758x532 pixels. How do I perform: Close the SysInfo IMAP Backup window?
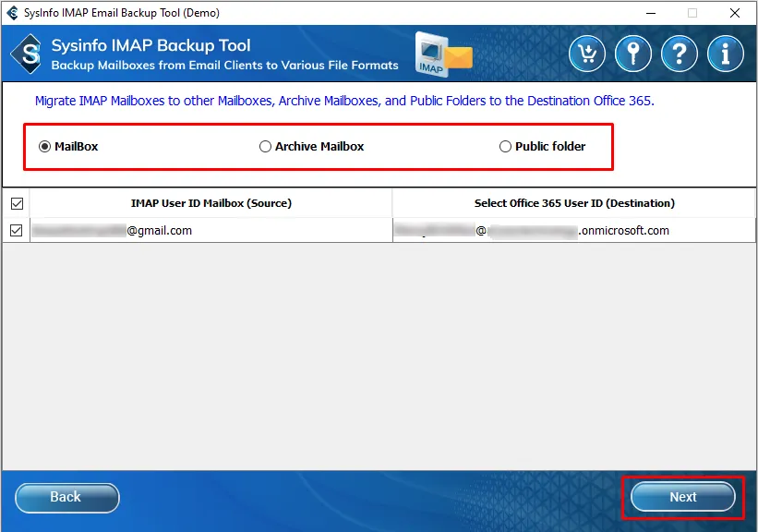point(734,13)
